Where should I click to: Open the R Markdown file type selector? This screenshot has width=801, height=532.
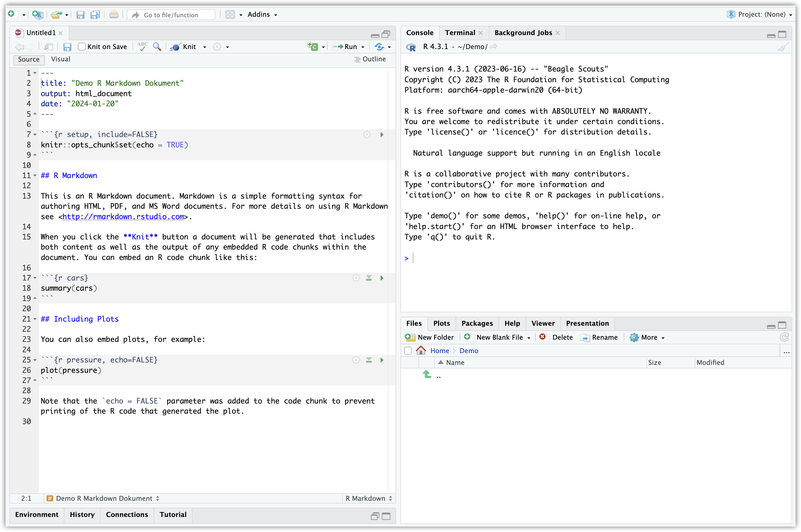pos(368,498)
